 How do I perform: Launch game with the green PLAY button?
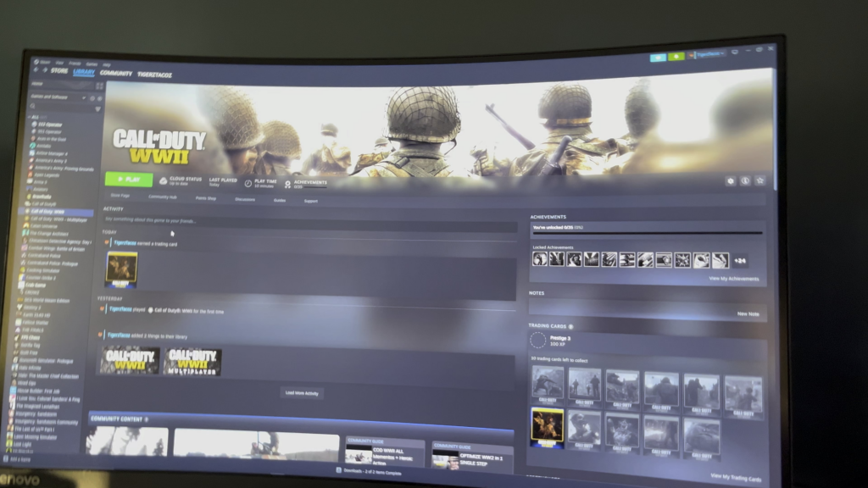point(129,180)
